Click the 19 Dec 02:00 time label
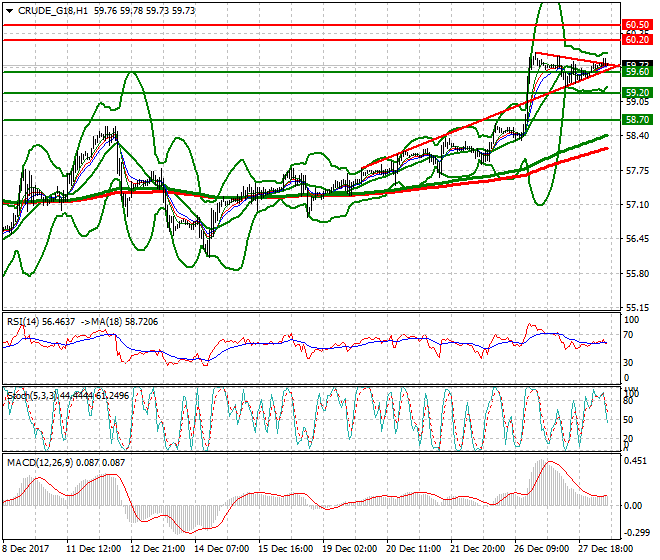660x560 pixels. click(x=350, y=550)
